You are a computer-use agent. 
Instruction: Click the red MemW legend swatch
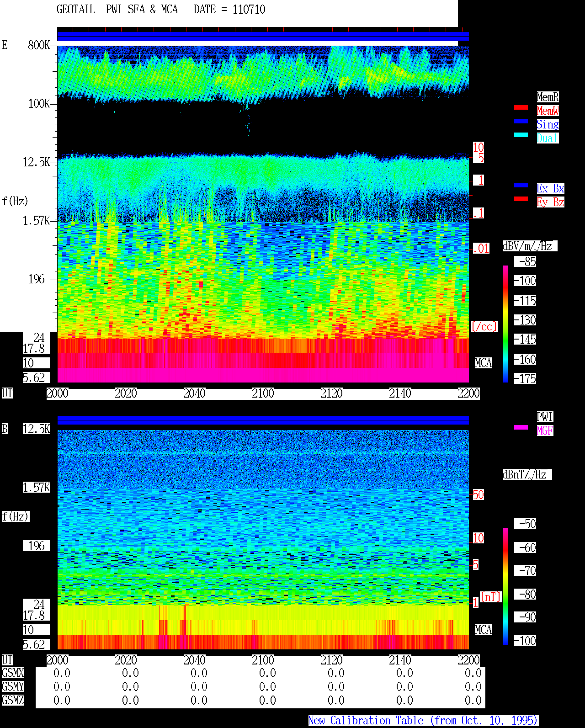coord(521,107)
